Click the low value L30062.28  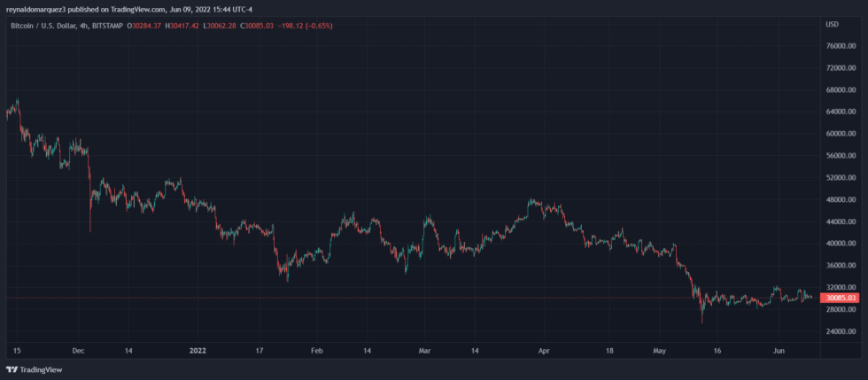(x=221, y=26)
